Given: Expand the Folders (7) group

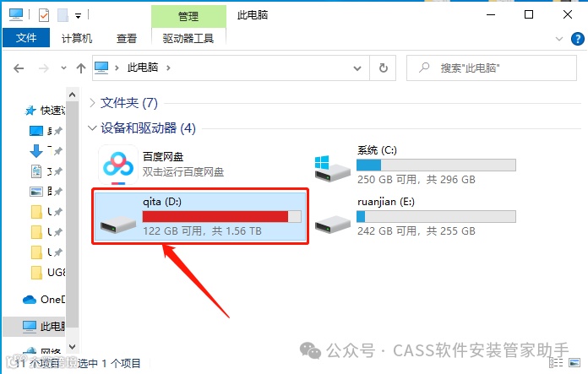Looking at the screenshot, I should 92,103.
